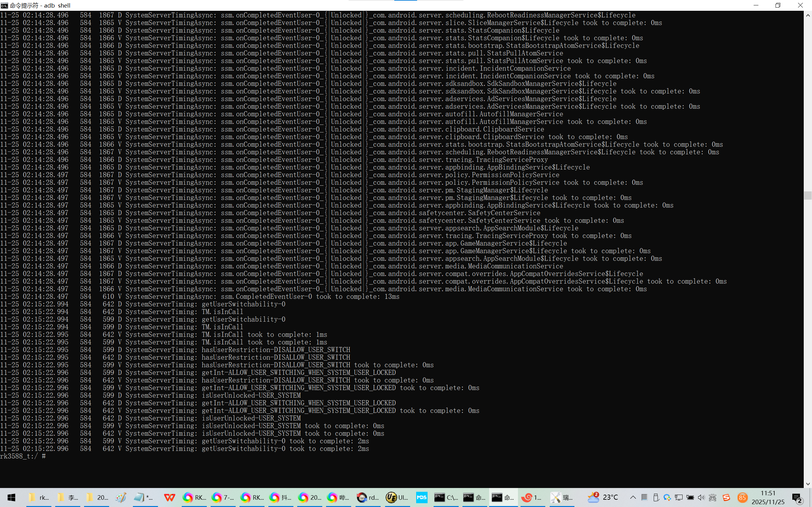Click the scrollbar down arrow

[808, 484]
